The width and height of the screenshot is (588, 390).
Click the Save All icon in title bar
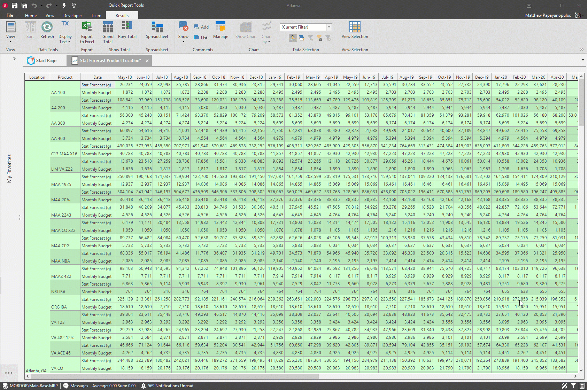(24, 6)
